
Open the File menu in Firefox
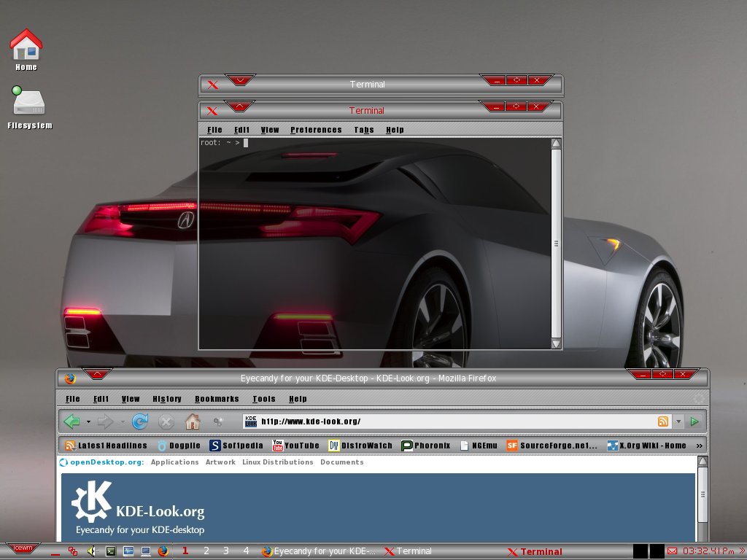click(x=72, y=399)
